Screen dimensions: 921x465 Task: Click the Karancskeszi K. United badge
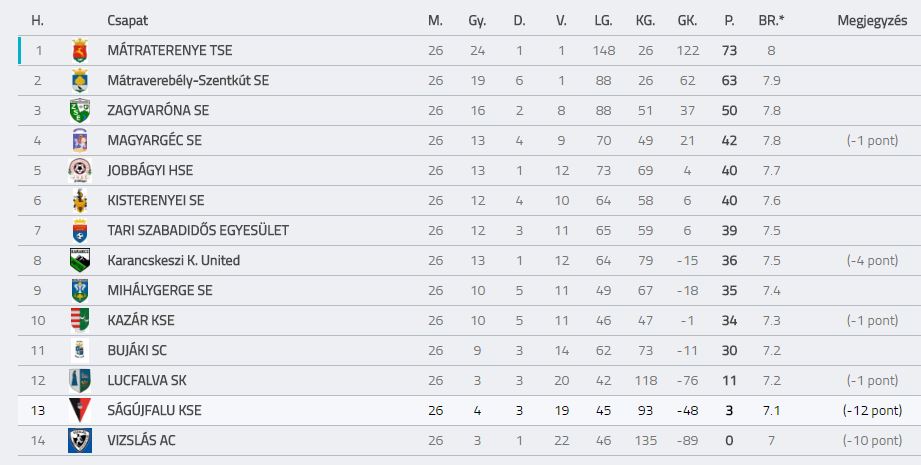pos(80,260)
